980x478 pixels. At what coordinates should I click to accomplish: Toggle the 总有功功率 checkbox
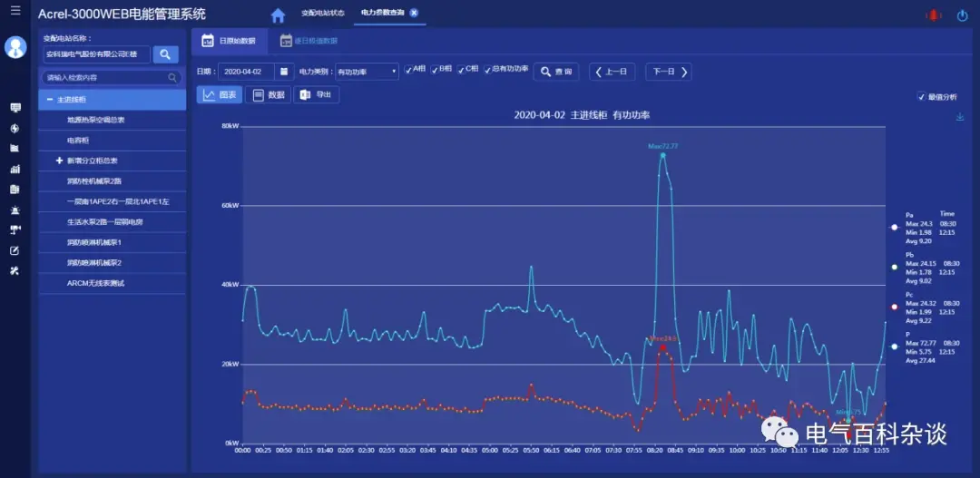(x=487, y=70)
